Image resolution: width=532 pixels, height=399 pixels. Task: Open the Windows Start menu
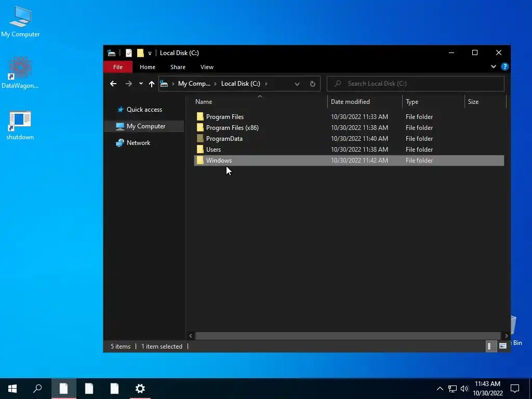(x=12, y=389)
